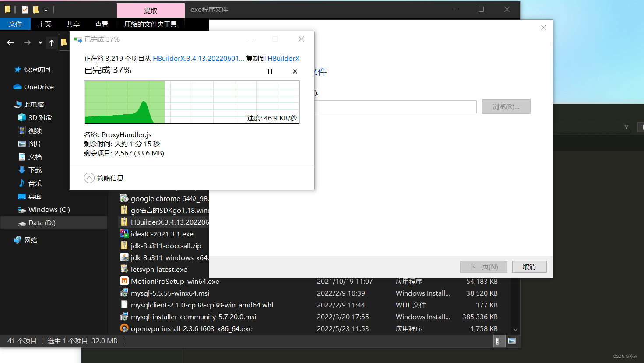Pause the HBuilderX file copy operation
The height and width of the screenshot is (363, 644).
point(270,71)
